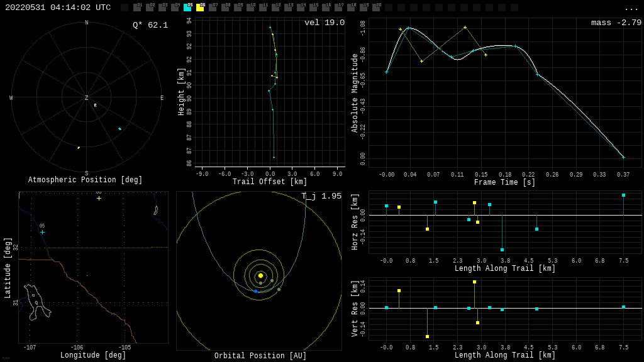Select the cyan marker in the polar sky plot

coord(119,129)
